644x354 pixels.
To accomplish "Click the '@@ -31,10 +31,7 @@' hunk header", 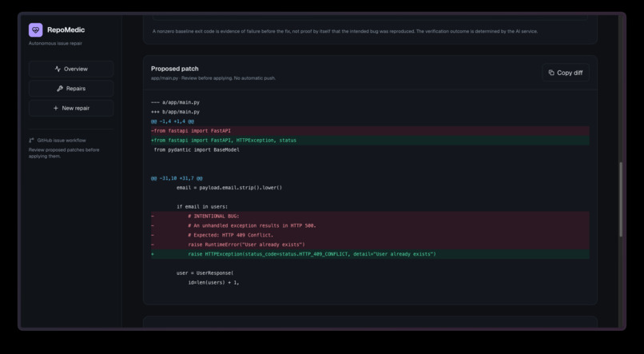I will point(177,178).
